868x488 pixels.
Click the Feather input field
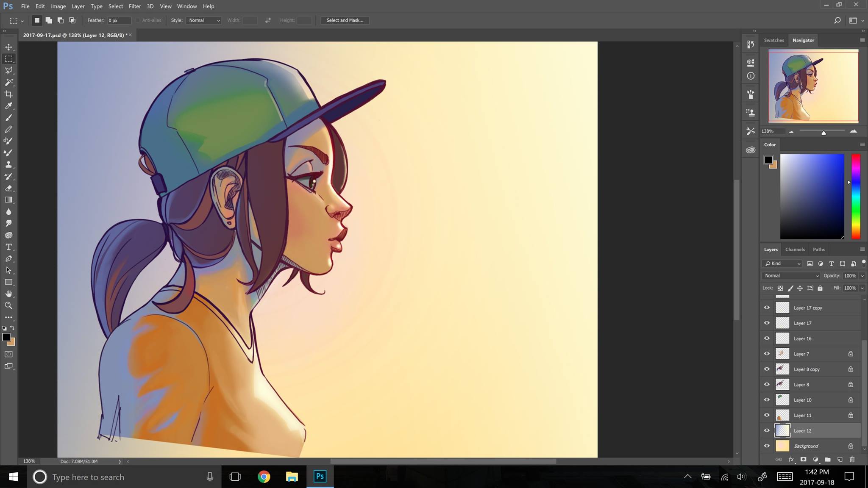pos(119,20)
